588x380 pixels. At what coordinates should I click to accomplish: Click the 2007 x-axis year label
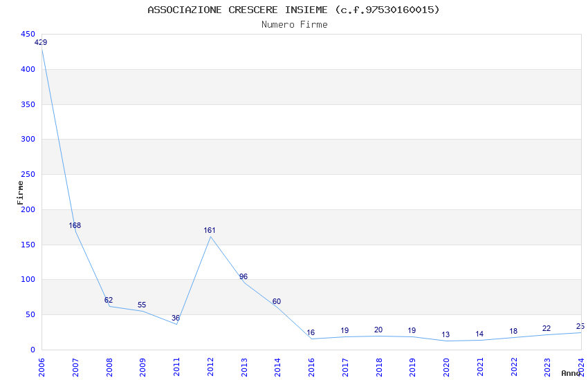coord(75,367)
